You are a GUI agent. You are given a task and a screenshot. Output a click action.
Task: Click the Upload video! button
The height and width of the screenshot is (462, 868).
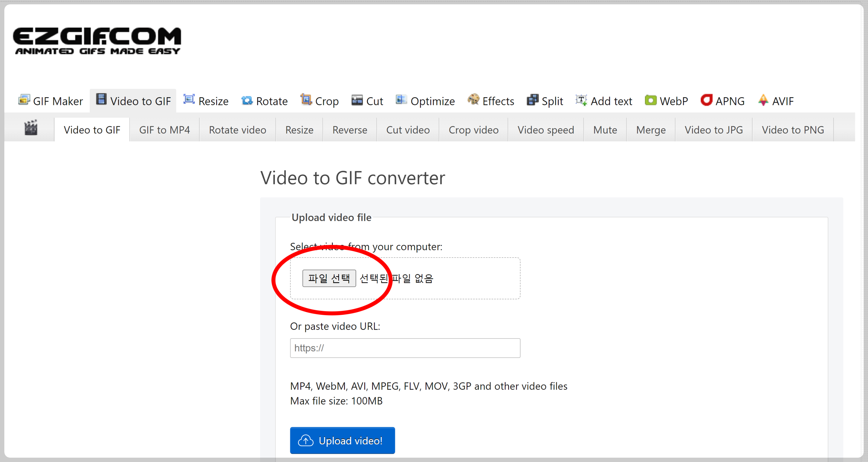click(342, 440)
